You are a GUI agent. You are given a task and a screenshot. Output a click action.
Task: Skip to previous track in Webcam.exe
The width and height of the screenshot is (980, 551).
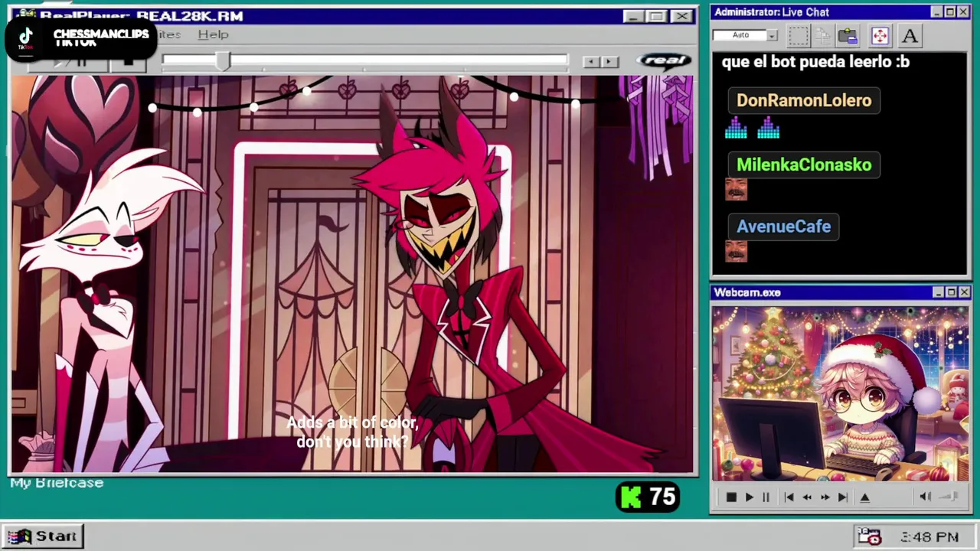[x=789, y=497]
